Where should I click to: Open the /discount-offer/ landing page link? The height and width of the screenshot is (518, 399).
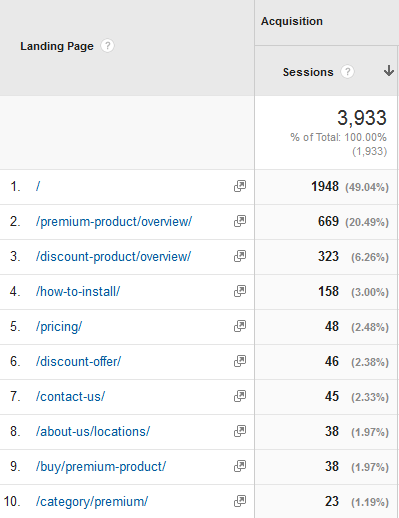click(78, 362)
